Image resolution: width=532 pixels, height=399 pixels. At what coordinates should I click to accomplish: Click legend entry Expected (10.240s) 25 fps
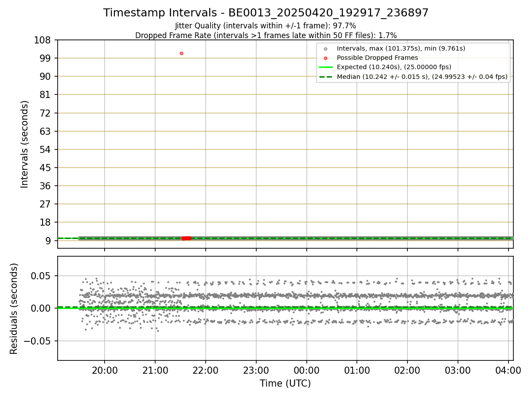[394, 67]
